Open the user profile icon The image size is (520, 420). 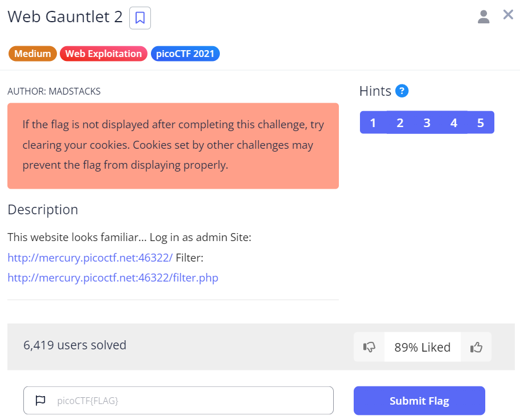[484, 17]
